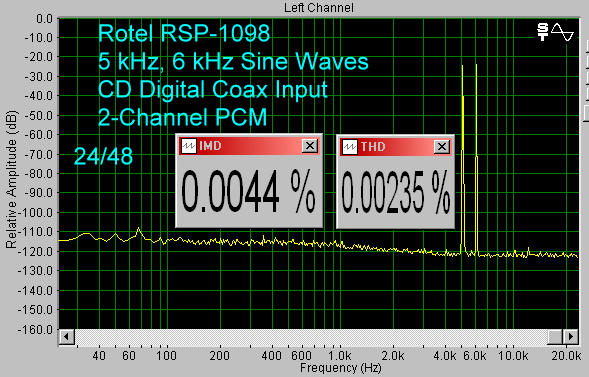Click the Frequency (Hz) axis label
This screenshot has width=589, height=377.
pos(340,368)
